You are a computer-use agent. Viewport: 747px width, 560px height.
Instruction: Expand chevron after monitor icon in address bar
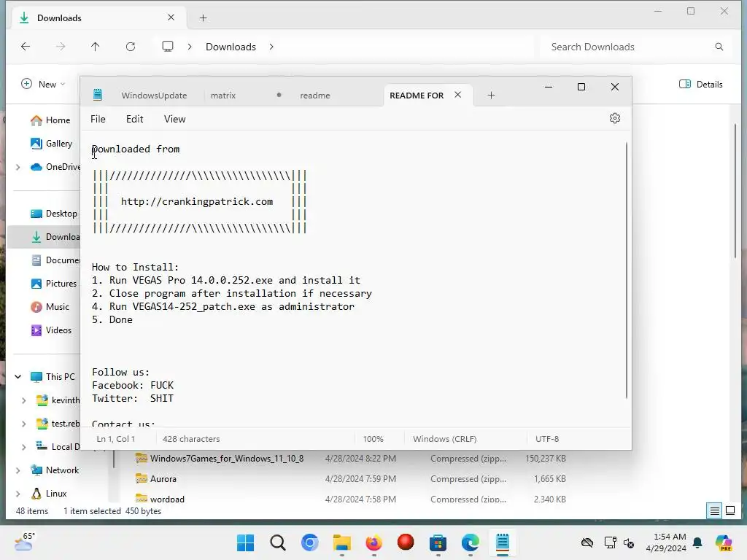190,47
